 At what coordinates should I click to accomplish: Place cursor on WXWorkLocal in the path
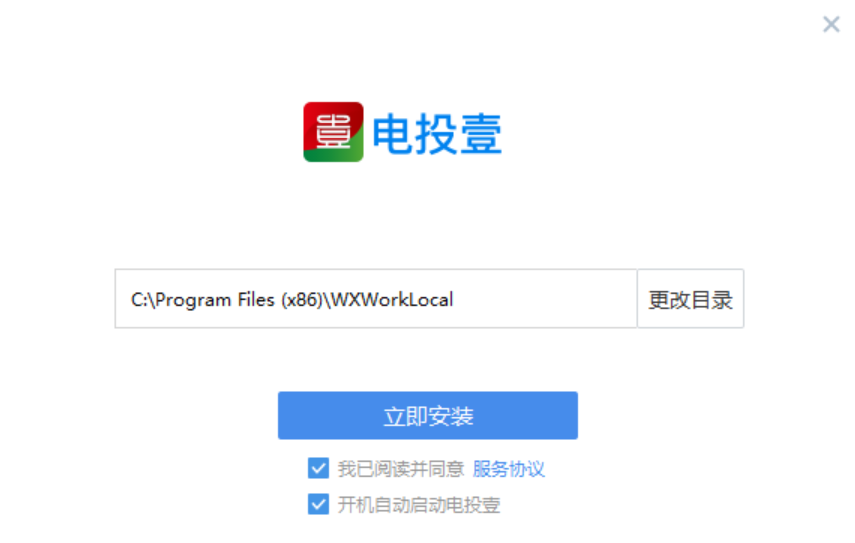pyautogui.click(x=393, y=299)
